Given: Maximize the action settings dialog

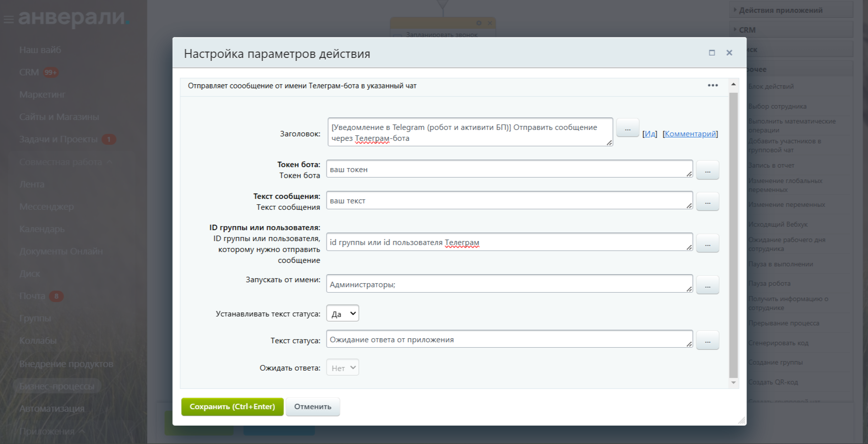Looking at the screenshot, I should (712, 53).
